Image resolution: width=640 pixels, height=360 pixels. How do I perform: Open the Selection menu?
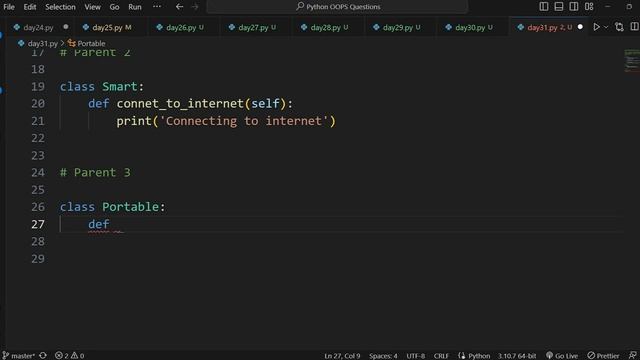click(60, 7)
